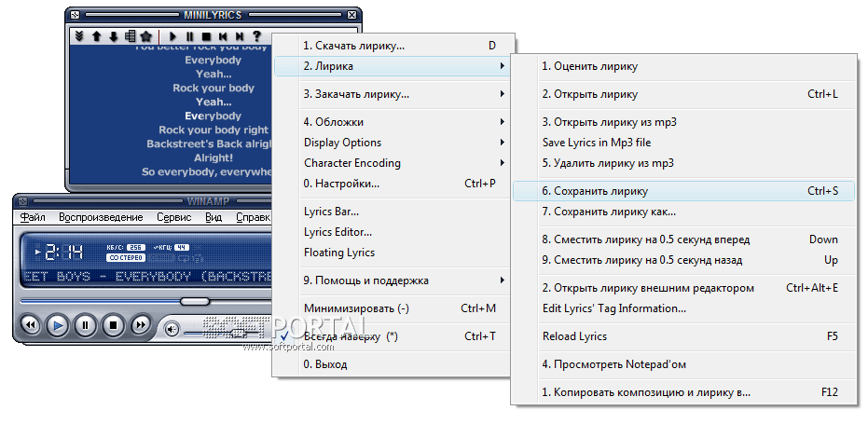
Task: Open Edit Lyrics' Tag Information
Action: pos(683,308)
